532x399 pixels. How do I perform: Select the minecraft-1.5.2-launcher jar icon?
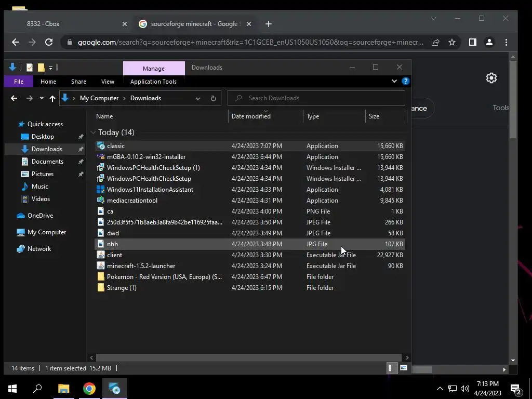click(x=101, y=265)
